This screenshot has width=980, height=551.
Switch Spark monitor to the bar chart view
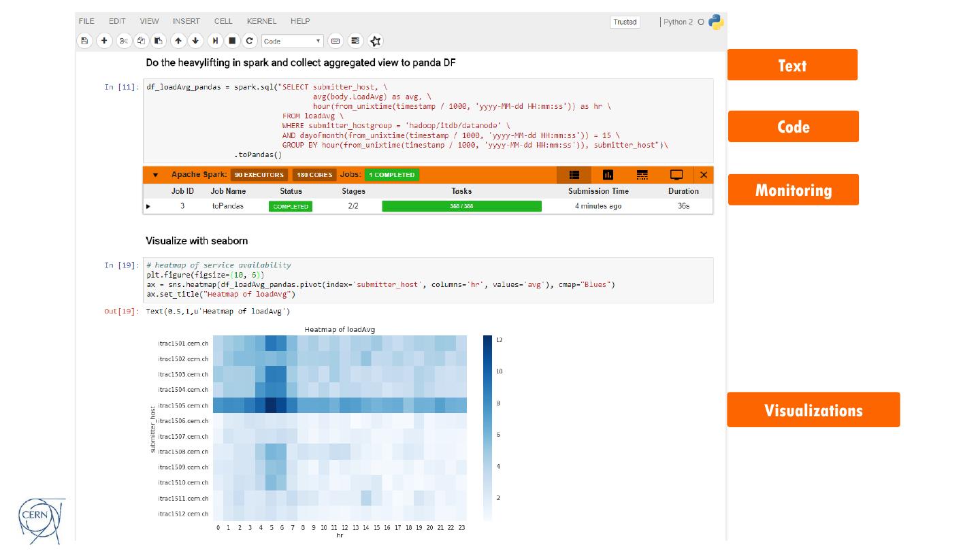pyautogui.click(x=608, y=175)
